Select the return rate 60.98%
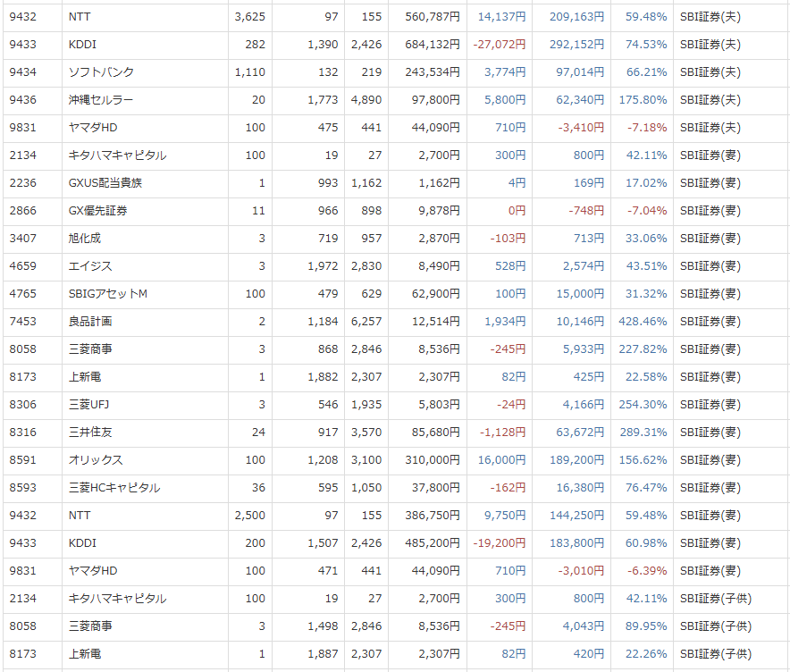 click(x=646, y=543)
